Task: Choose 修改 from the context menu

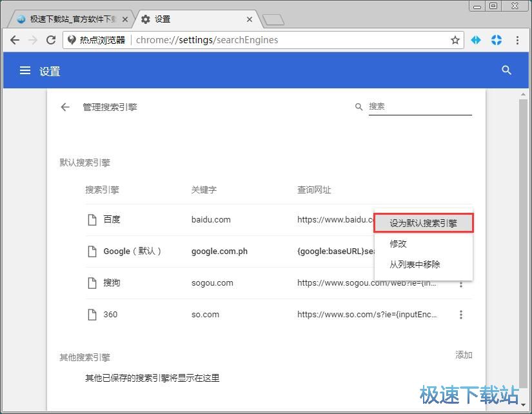Action: pyautogui.click(x=424, y=244)
